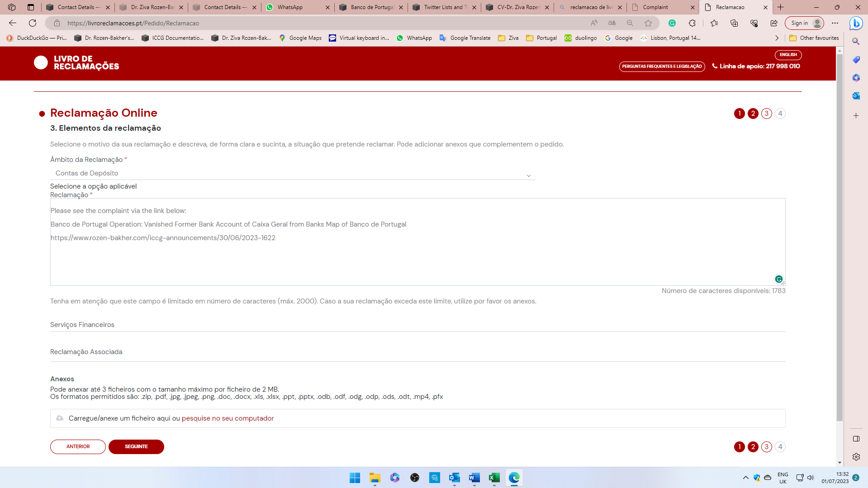
Task: Open the Portugal favourites folder
Action: [x=541, y=38]
